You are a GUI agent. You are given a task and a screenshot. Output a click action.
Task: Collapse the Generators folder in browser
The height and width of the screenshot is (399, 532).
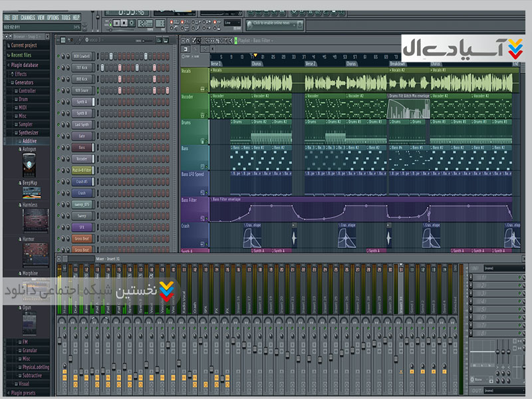coord(24,82)
